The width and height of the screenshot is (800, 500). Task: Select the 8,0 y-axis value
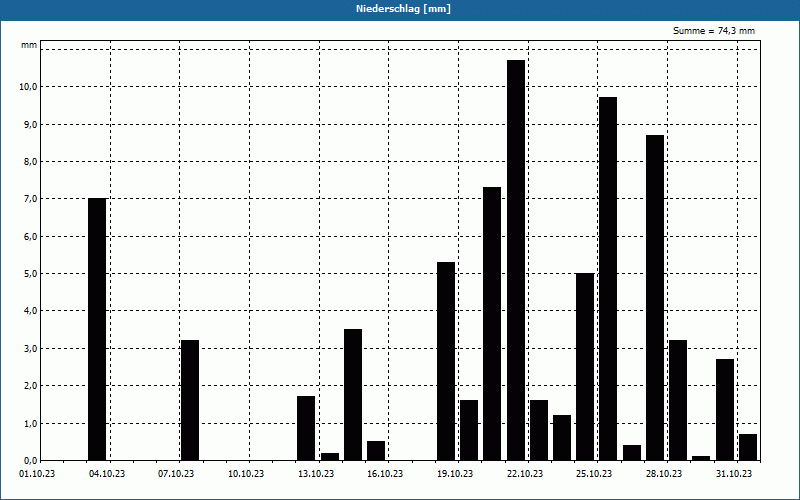[31, 162]
